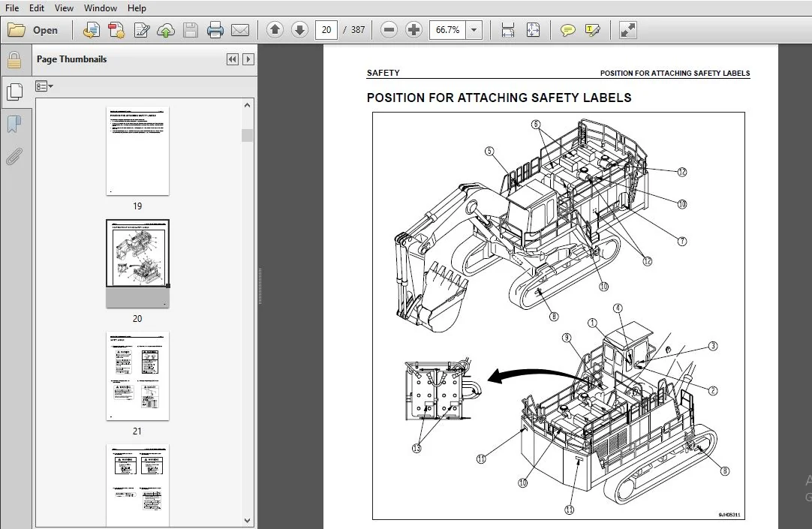Click the 'POSITION FOR ATTACHING SAFETY LABELS' heading
812x529 pixels.
pos(499,98)
